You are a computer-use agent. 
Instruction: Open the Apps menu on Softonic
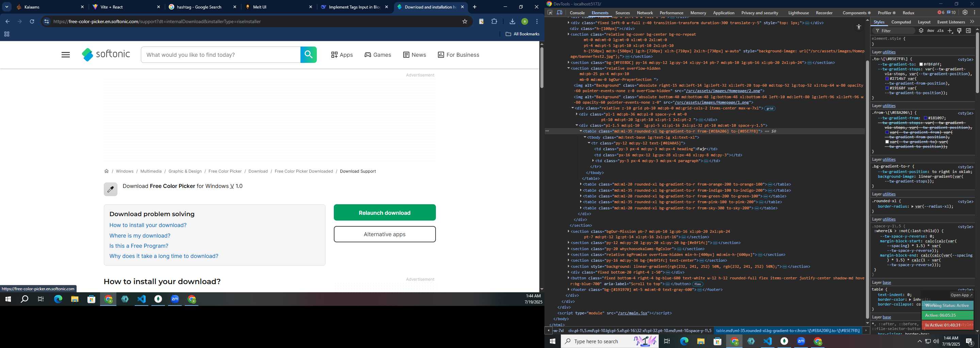coord(342,55)
